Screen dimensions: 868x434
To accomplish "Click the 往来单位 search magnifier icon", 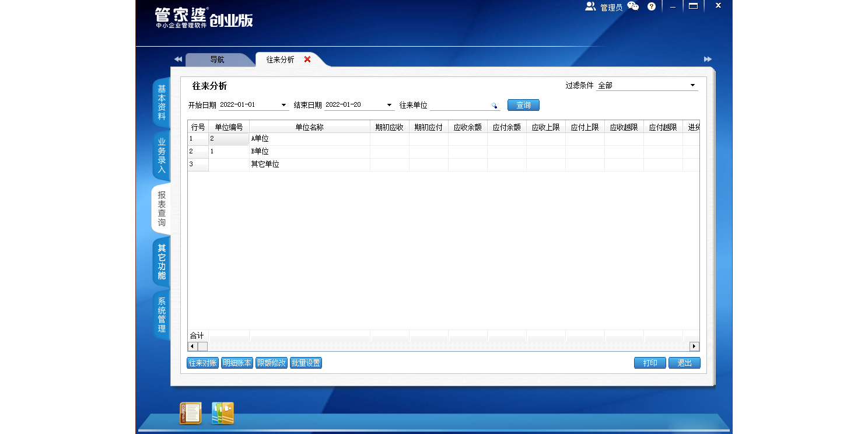I will tap(495, 106).
